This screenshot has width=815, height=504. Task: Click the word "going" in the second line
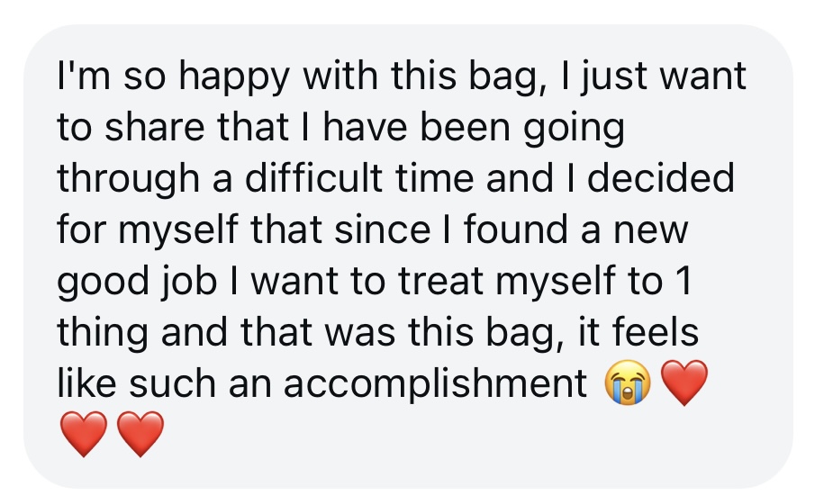click(574, 129)
